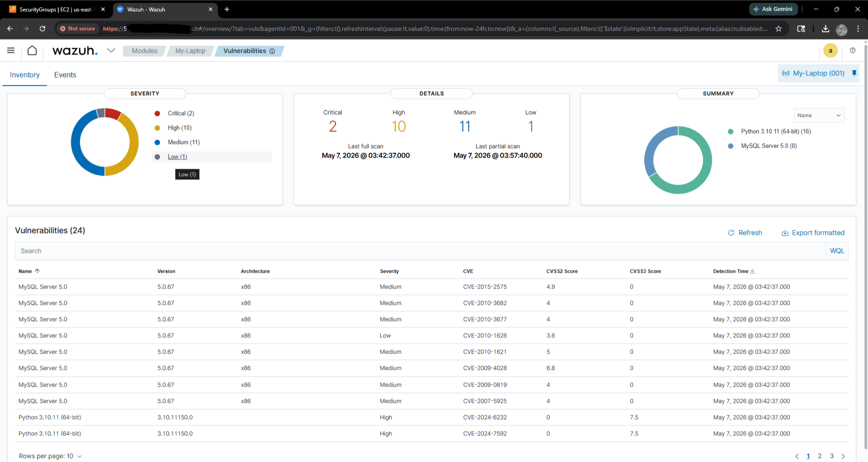
Task: Open the Modules breadcrumb
Action: [x=145, y=51]
